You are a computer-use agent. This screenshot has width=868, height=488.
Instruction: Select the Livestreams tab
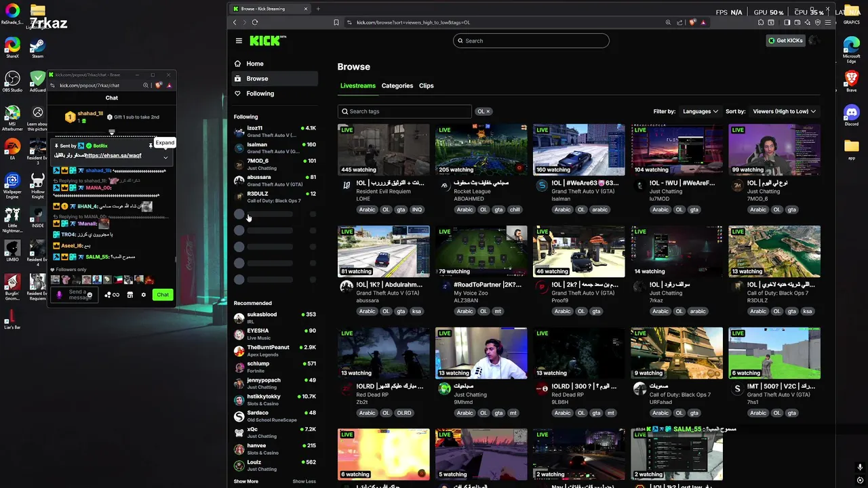point(357,86)
